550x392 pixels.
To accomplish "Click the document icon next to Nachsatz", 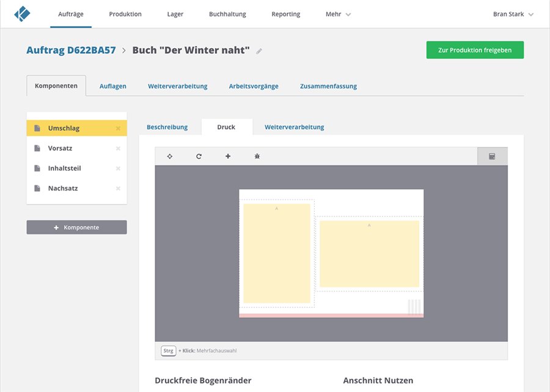I will 37,188.
